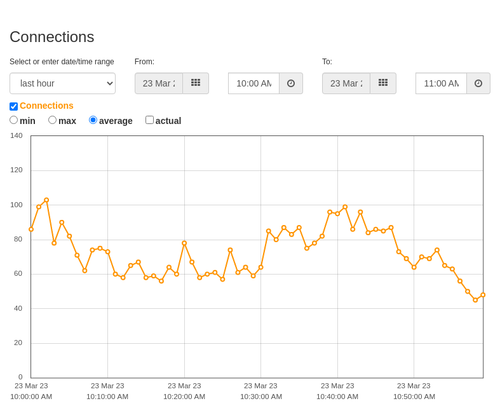Open the From date calendar picker icon
Viewport: 500px width, 403px height.
(196, 83)
